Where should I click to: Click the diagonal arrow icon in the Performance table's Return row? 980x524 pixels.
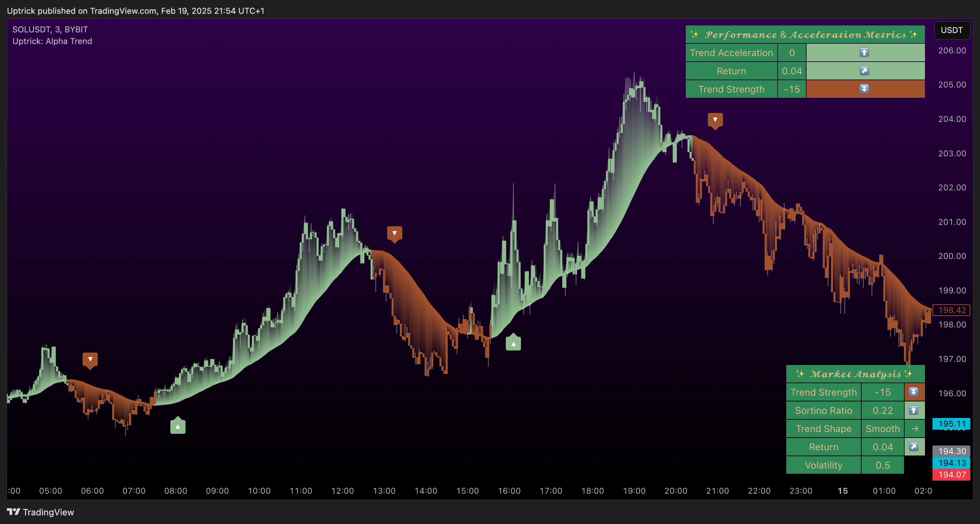[x=864, y=71]
